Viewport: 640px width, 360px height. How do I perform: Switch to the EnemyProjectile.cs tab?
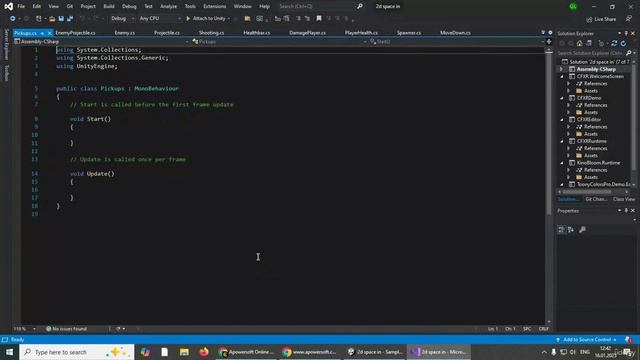(75, 33)
